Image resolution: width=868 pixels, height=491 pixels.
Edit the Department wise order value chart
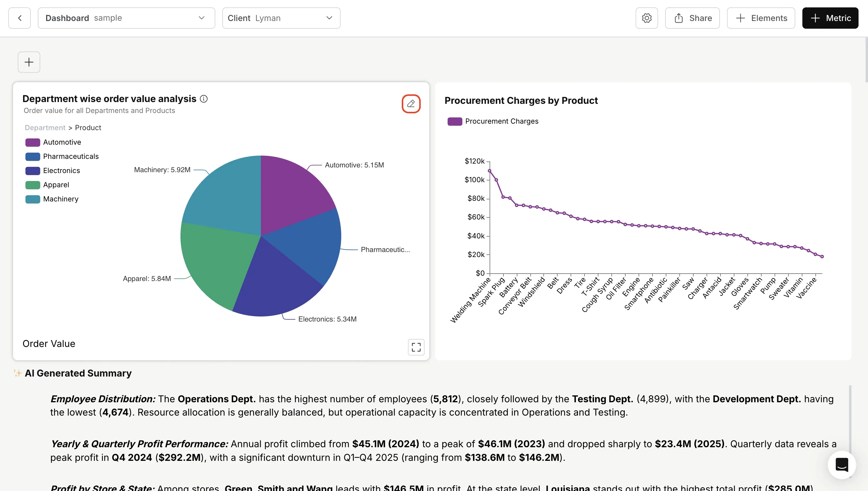tap(411, 104)
